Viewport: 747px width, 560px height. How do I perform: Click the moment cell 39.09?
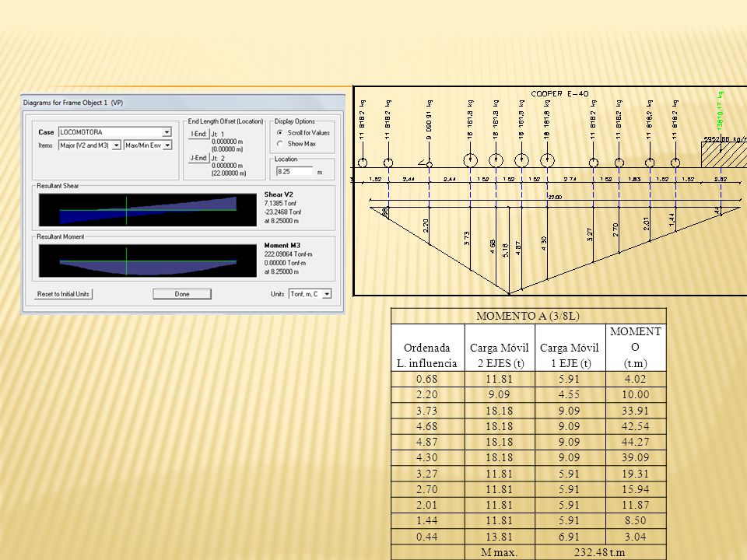(636, 457)
